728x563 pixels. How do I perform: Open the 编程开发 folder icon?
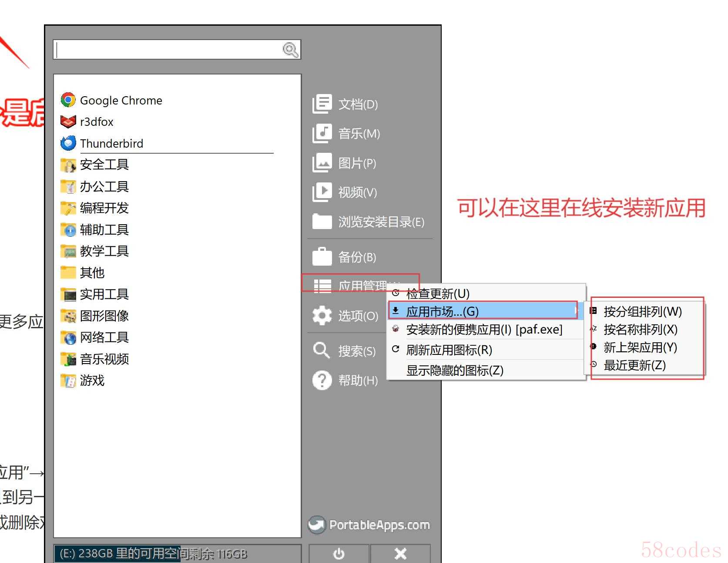point(68,208)
